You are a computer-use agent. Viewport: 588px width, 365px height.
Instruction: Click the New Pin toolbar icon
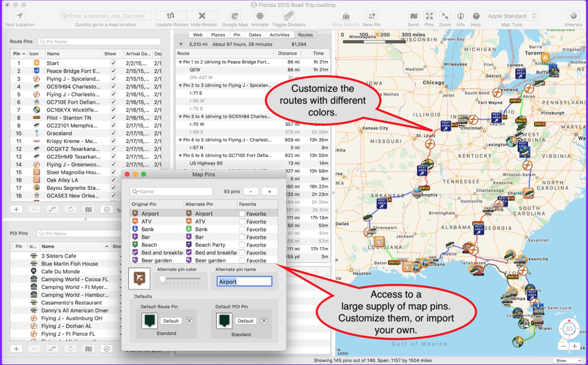(372, 16)
